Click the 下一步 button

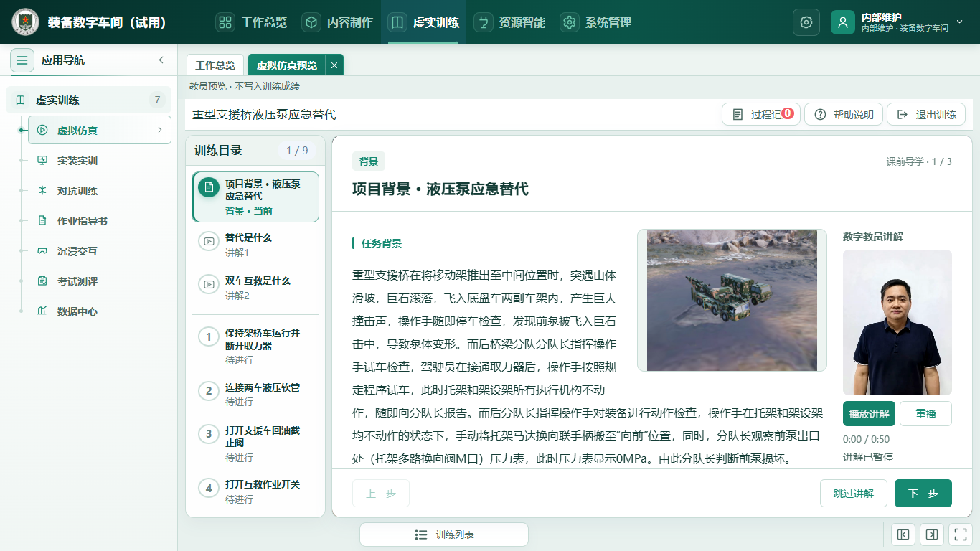coord(923,493)
